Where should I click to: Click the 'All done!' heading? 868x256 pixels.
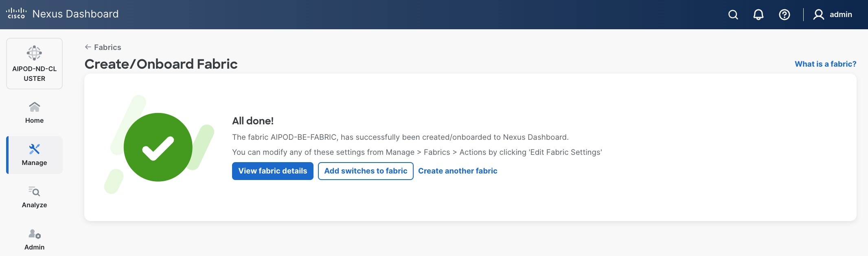(252, 121)
